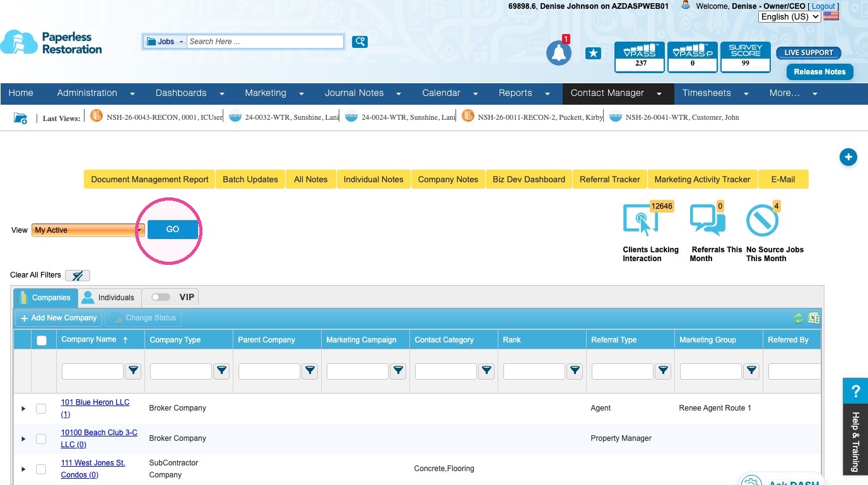Click Add New Company button
Screen dimensions: 868x485
pos(59,318)
